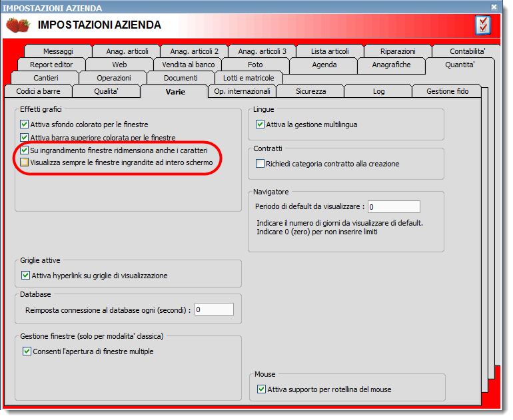Open the Agenda tab
This screenshot has width=513, height=420.
324,65
